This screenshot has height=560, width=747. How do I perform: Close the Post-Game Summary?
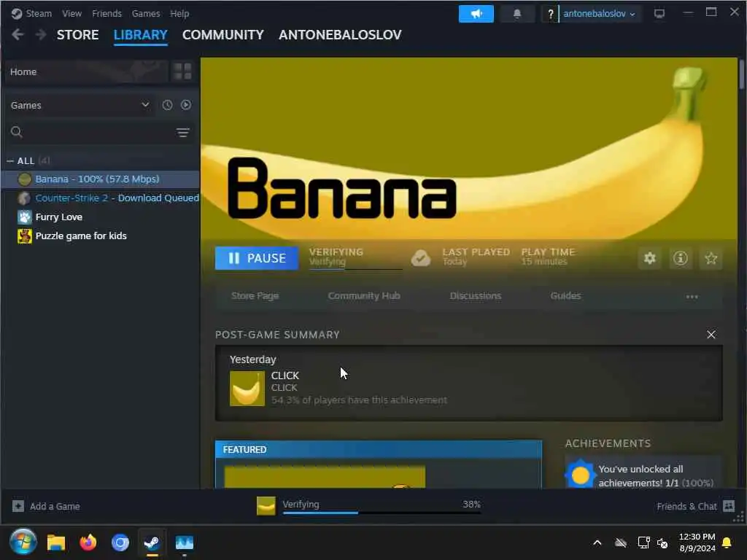pos(711,335)
